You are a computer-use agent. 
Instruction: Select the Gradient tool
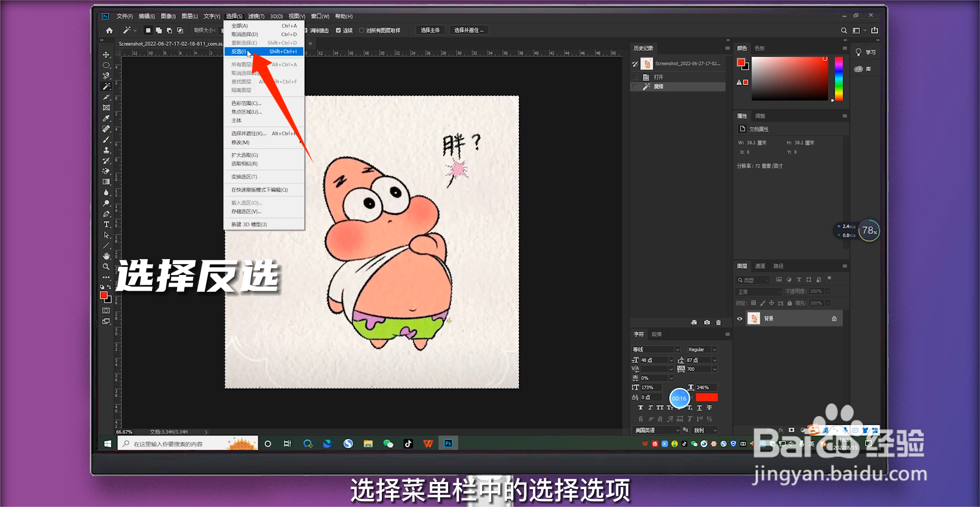(106, 182)
